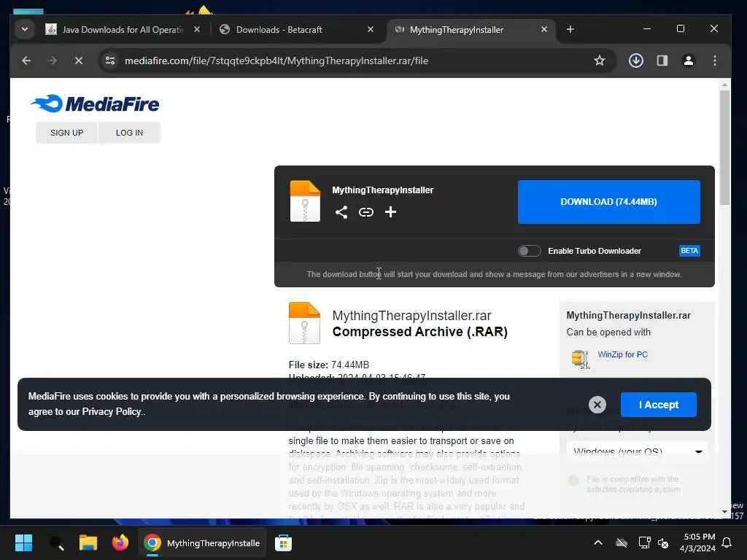This screenshot has width=747, height=560.
Task: Click the network tray icon
Action: 644,542
